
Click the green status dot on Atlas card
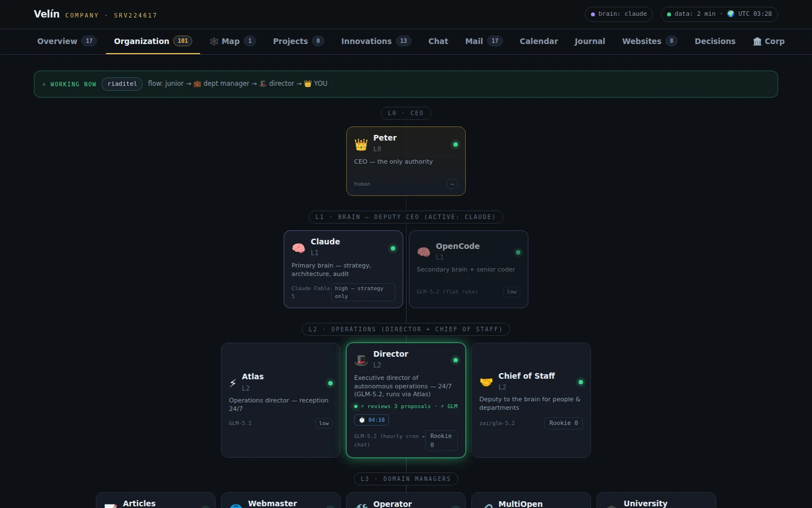point(330,383)
